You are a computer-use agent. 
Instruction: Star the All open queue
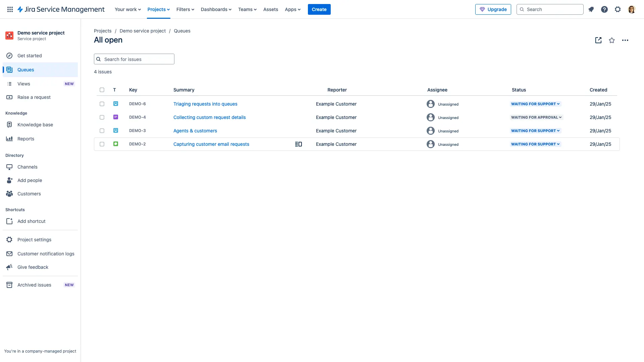pyautogui.click(x=612, y=40)
